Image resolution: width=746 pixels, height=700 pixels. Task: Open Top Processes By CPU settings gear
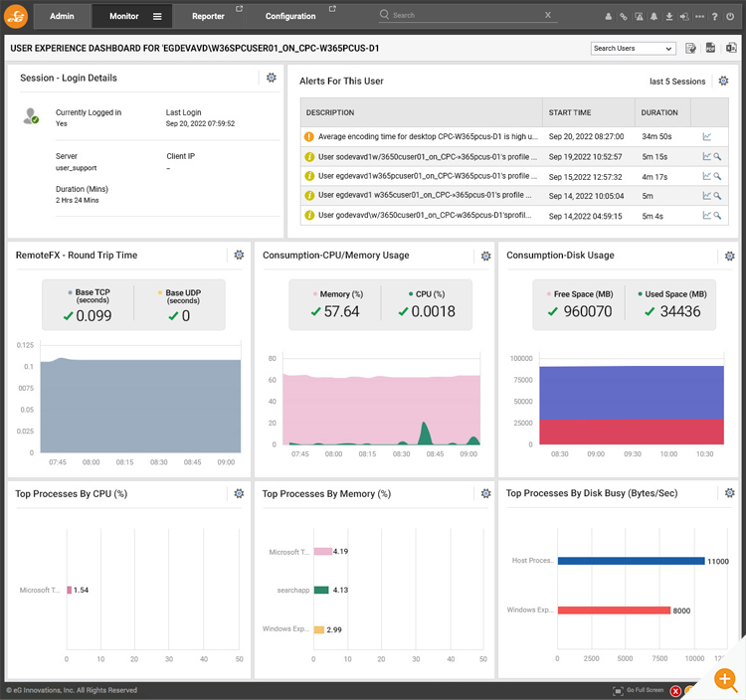tap(240, 493)
